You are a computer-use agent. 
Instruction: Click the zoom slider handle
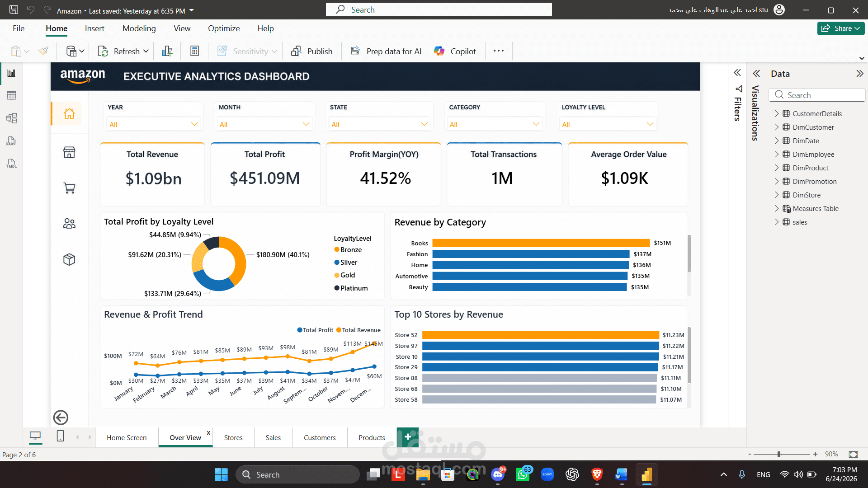(779, 455)
